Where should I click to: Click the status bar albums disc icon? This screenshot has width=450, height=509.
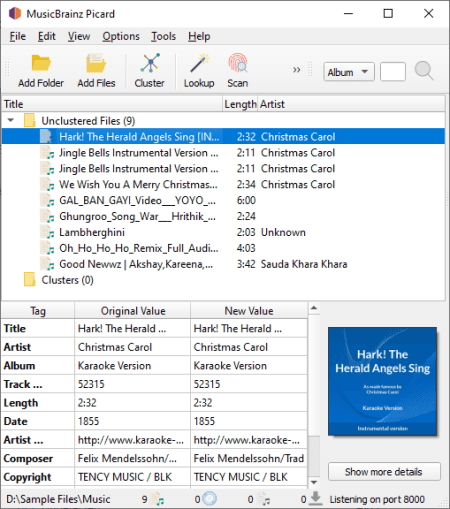210,499
